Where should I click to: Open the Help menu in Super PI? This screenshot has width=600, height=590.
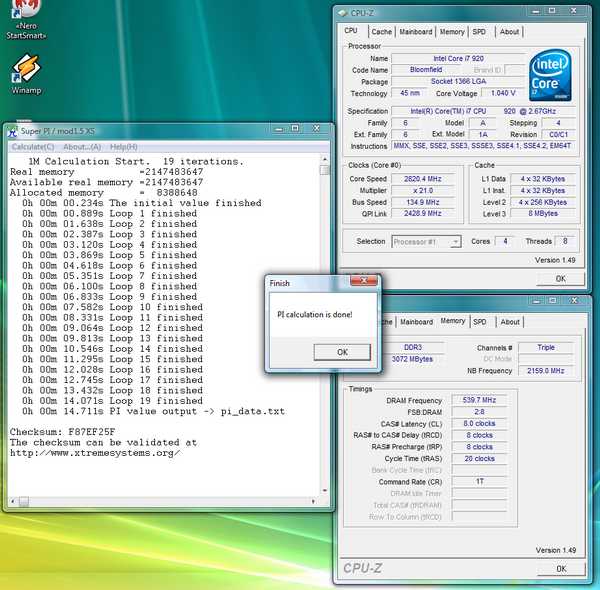(x=124, y=147)
